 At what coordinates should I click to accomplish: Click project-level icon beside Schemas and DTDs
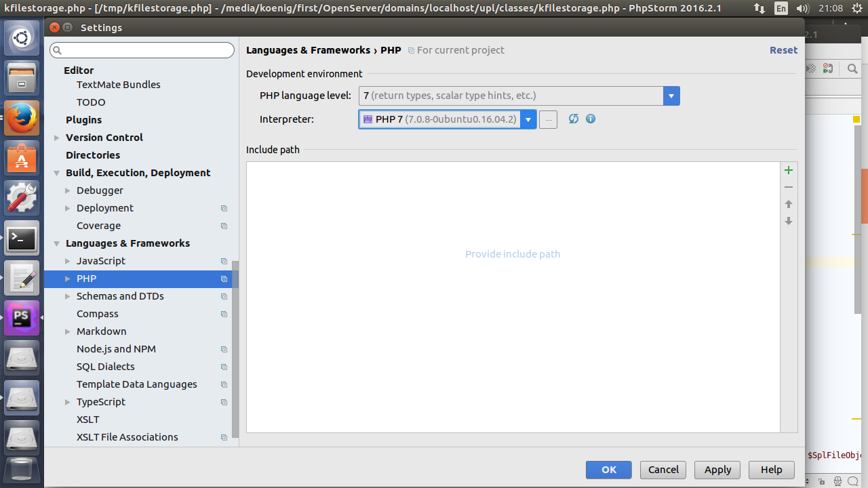point(224,296)
